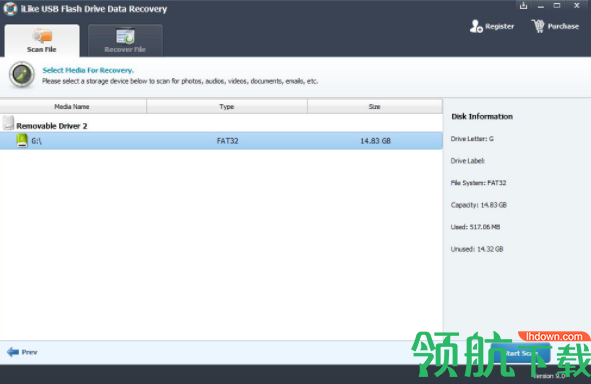Go back with the Prev button
The width and height of the screenshot is (591, 384).
(x=22, y=352)
